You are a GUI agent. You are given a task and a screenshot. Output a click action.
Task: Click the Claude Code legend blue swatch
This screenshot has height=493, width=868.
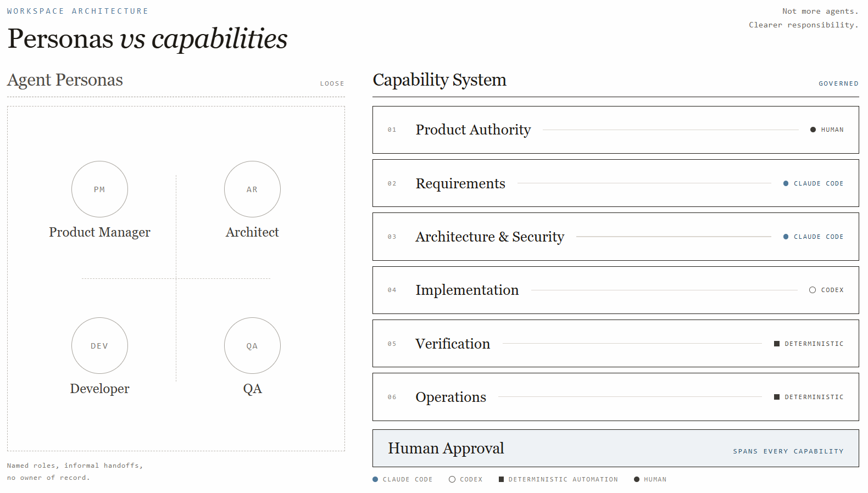coord(375,479)
